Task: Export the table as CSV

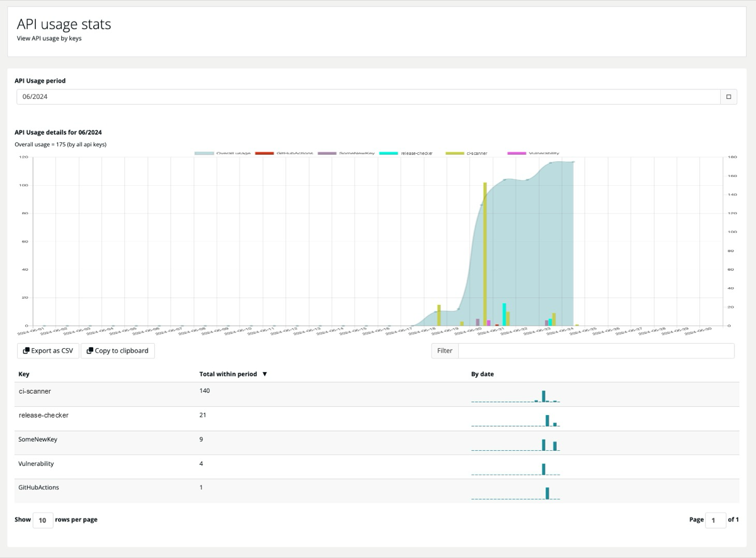Action: point(48,351)
